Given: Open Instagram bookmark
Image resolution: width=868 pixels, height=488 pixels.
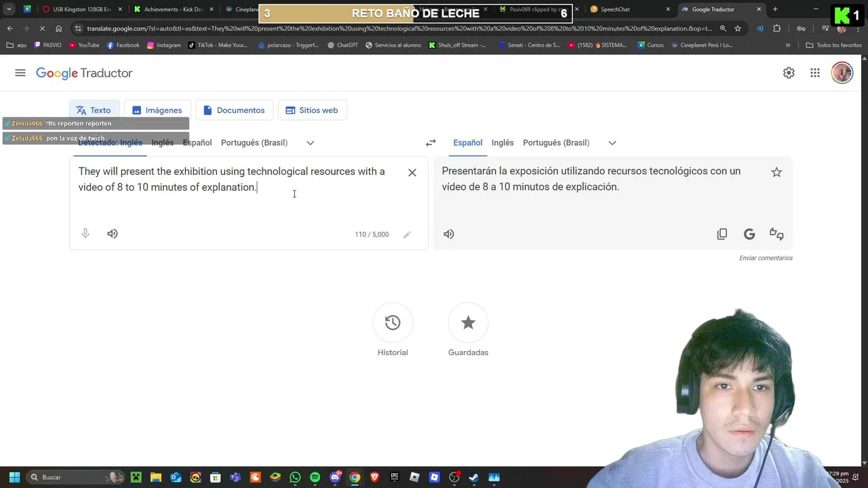Looking at the screenshot, I should click(x=163, y=45).
